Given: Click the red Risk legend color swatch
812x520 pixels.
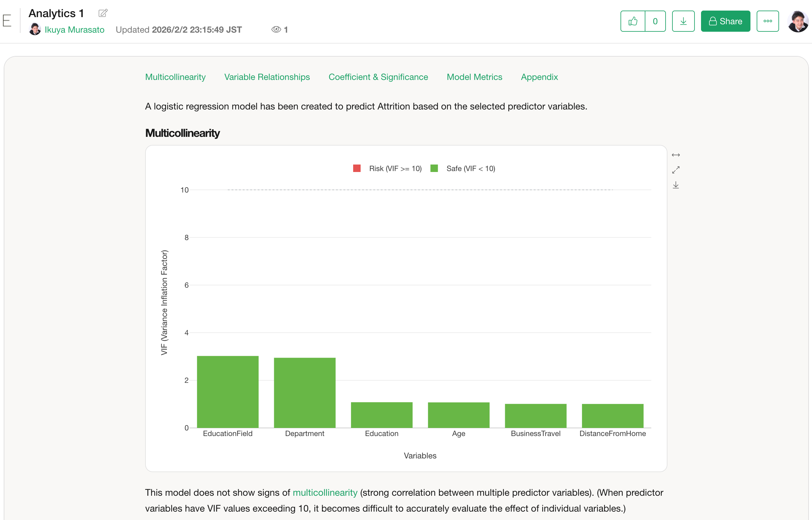Looking at the screenshot, I should pyautogui.click(x=357, y=169).
